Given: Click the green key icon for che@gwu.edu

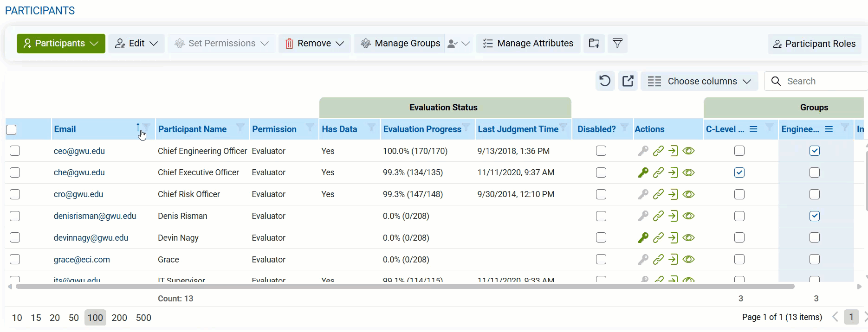Looking at the screenshot, I should tap(643, 172).
